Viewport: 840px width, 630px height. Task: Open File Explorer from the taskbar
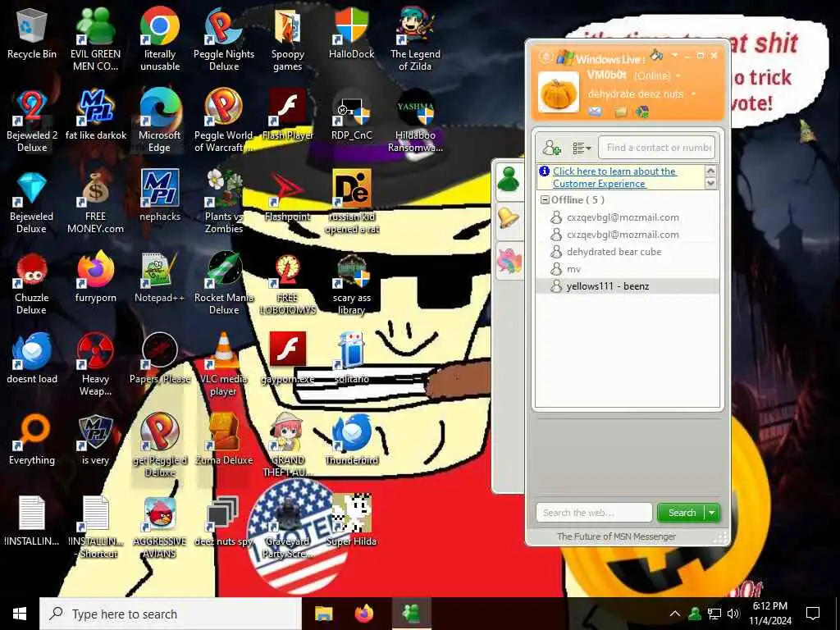click(x=323, y=614)
